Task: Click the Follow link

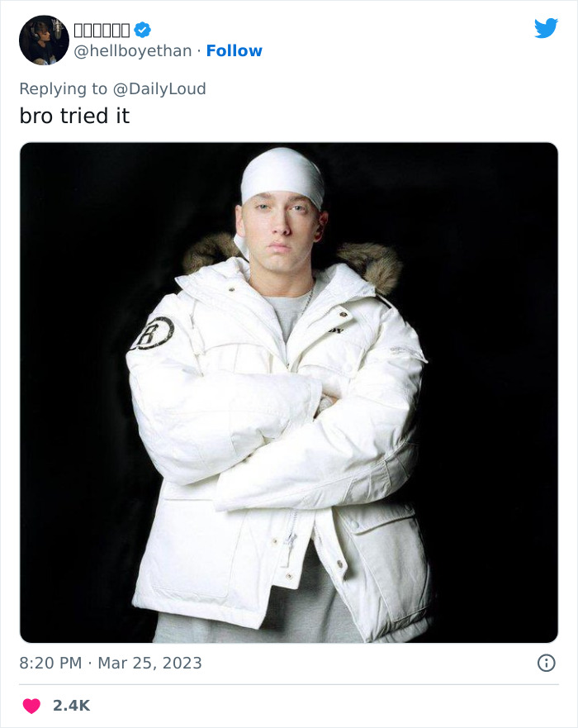Action: (x=235, y=50)
